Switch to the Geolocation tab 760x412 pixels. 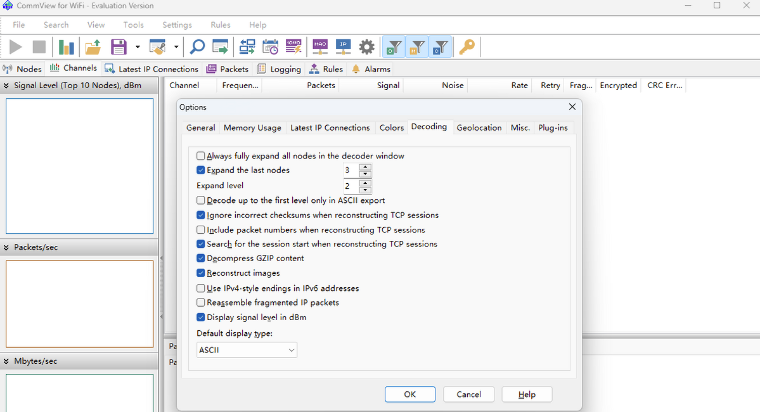tap(478, 128)
